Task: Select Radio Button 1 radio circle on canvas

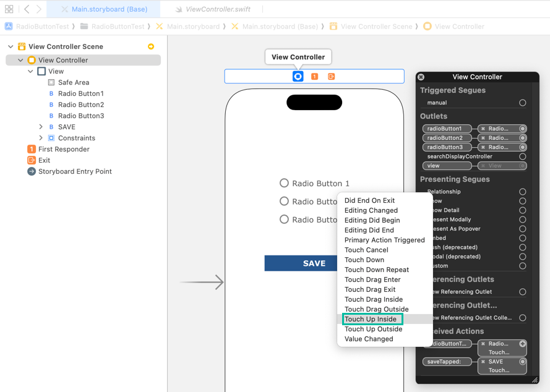Action: tap(284, 183)
